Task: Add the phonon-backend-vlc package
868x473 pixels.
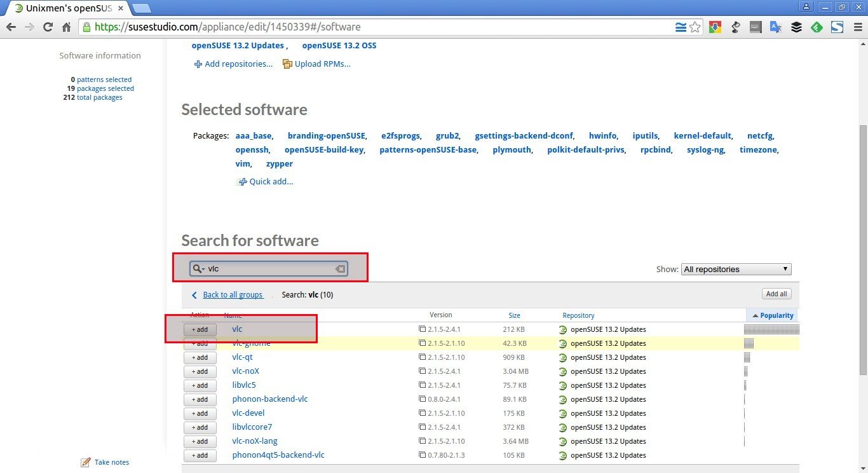Action: point(200,399)
